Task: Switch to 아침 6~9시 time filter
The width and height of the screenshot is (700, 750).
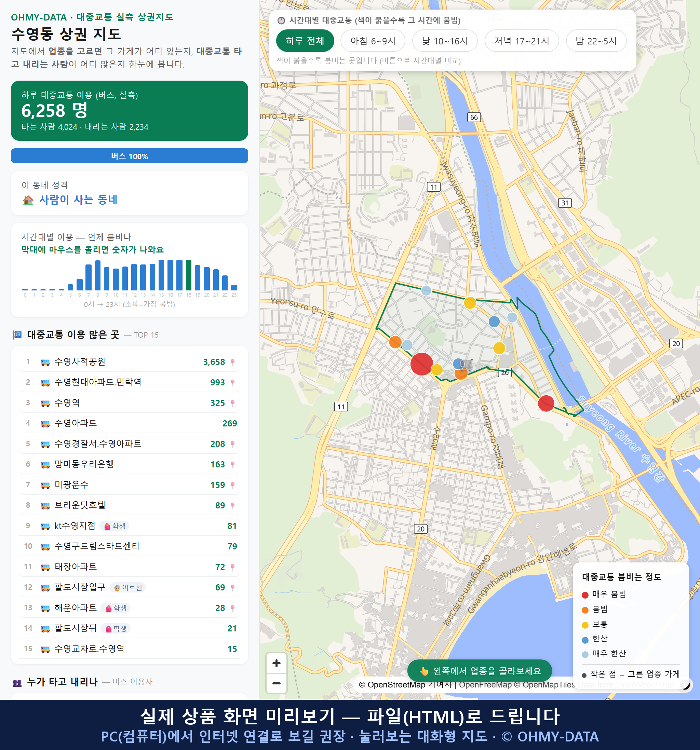Action: point(373,41)
